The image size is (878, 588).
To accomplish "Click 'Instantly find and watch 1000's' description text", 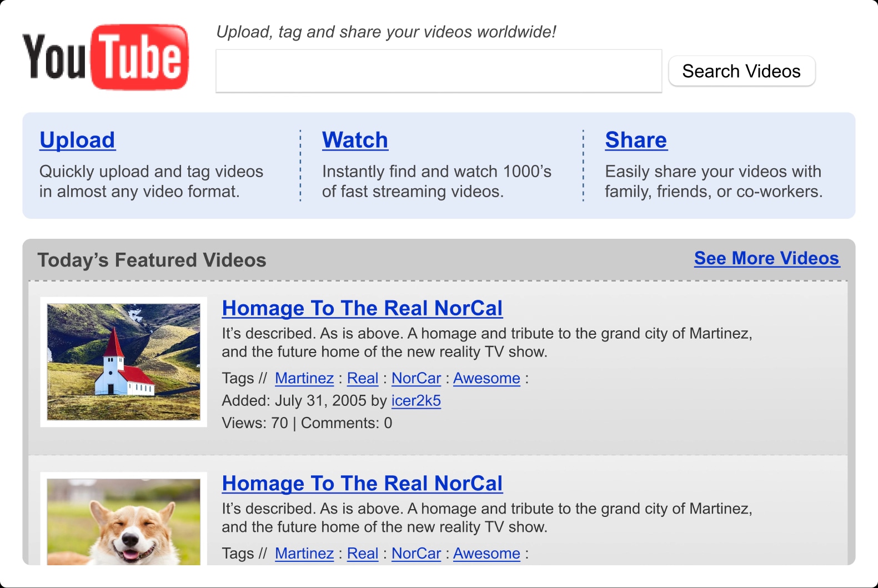I will (437, 172).
